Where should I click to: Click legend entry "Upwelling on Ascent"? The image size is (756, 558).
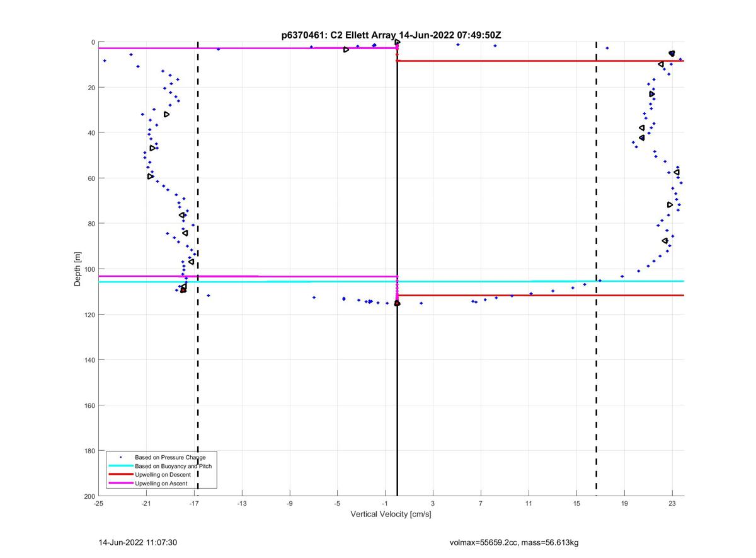(161, 484)
